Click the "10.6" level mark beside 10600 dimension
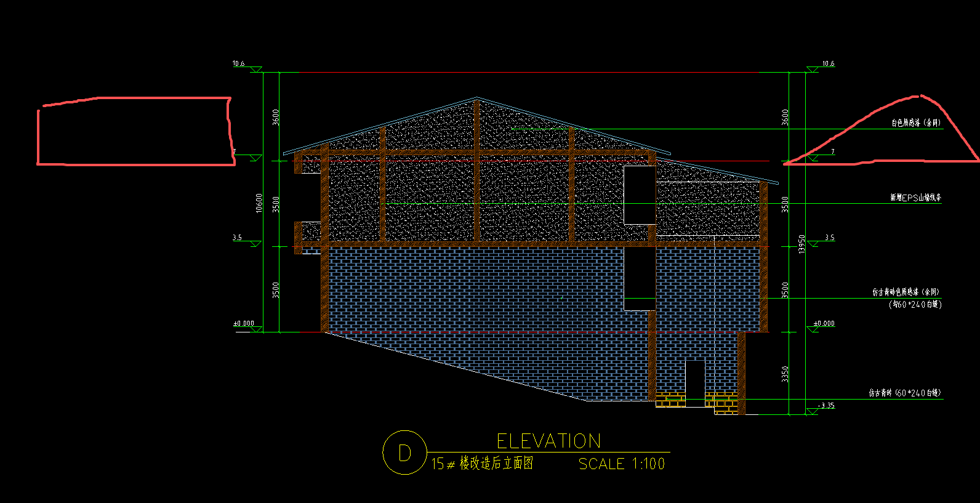980x503 pixels. [x=238, y=63]
